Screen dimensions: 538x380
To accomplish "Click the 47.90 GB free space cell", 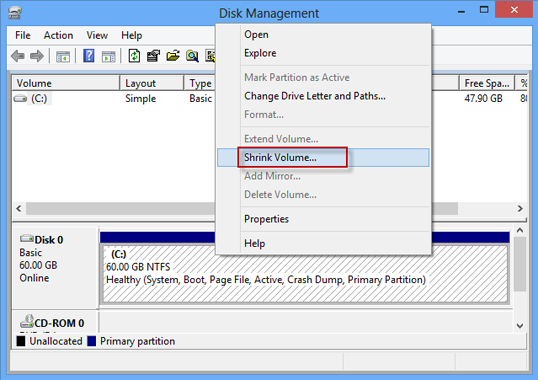I will (x=483, y=99).
